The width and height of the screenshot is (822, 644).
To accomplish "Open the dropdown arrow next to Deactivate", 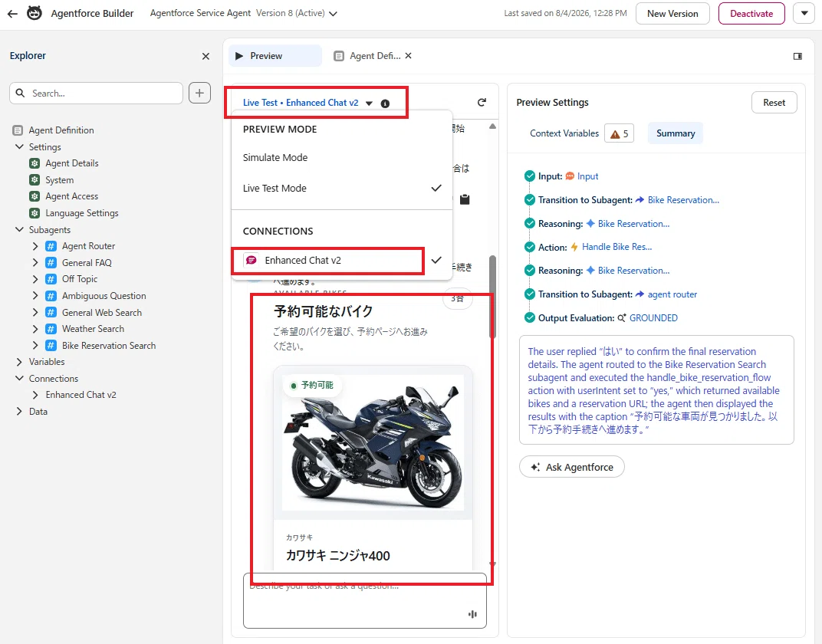I will coord(804,14).
